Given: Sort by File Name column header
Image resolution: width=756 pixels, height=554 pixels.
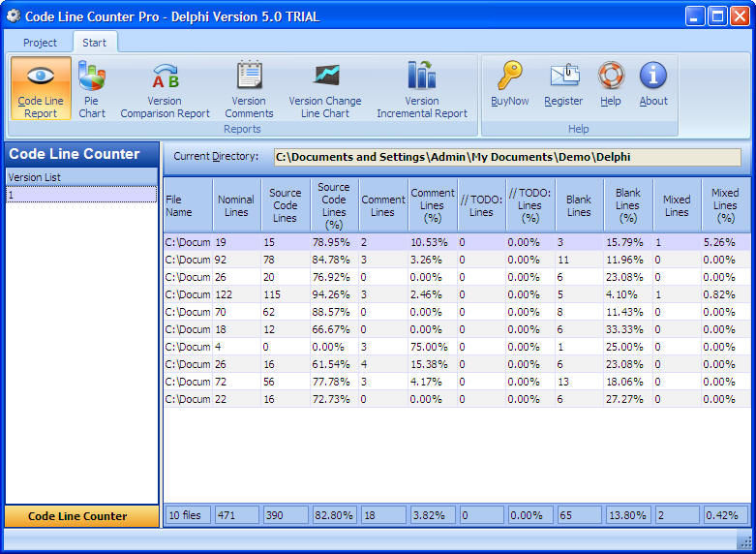Looking at the screenshot, I should [187, 205].
